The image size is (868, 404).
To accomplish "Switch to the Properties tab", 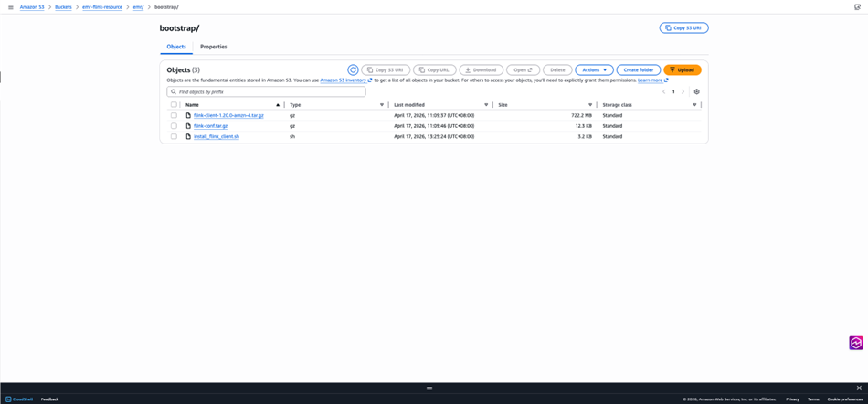I will click(x=213, y=47).
